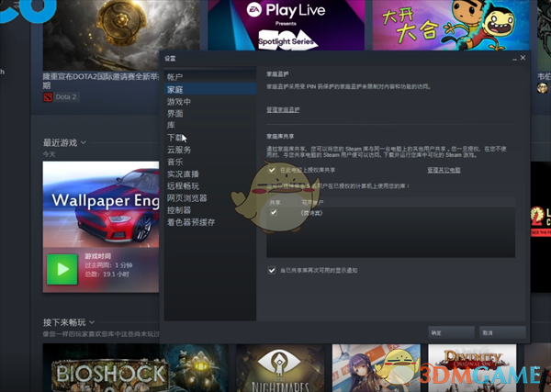The height and width of the screenshot is (392, 551).
Task: Expand the 最近游戏 dropdown arrow
Action: click(x=84, y=142)
